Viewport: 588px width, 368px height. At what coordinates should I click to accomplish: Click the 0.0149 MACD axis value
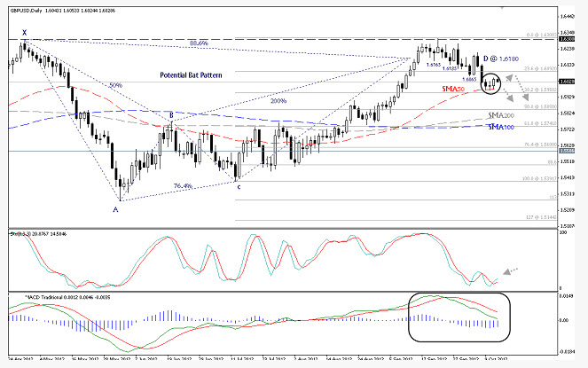[x=566, y=296]
